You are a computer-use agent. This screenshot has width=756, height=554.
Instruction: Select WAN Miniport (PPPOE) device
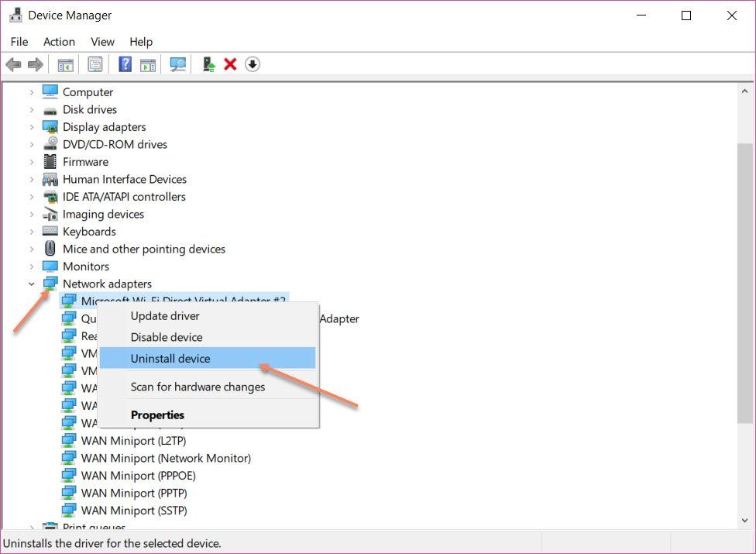click(x=138, y=476)
